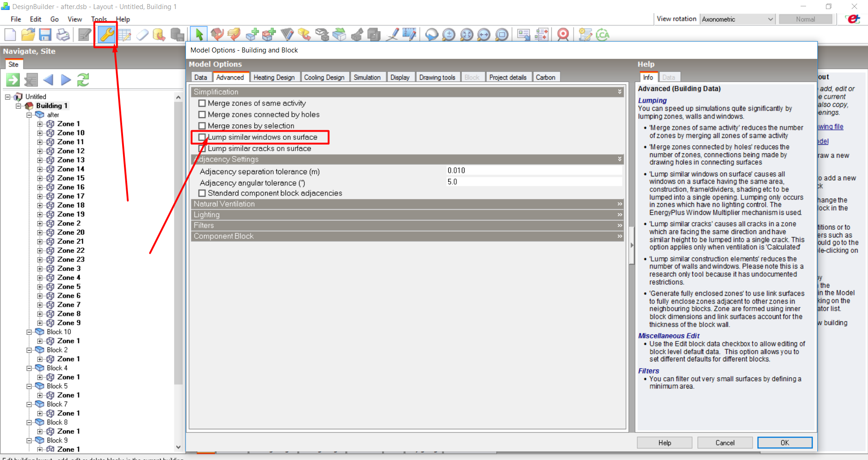Image resolution: width=868 pixels, height=460 pixels.
Task: Go back with the blue left arrow
Action: [x=48, y=80]
